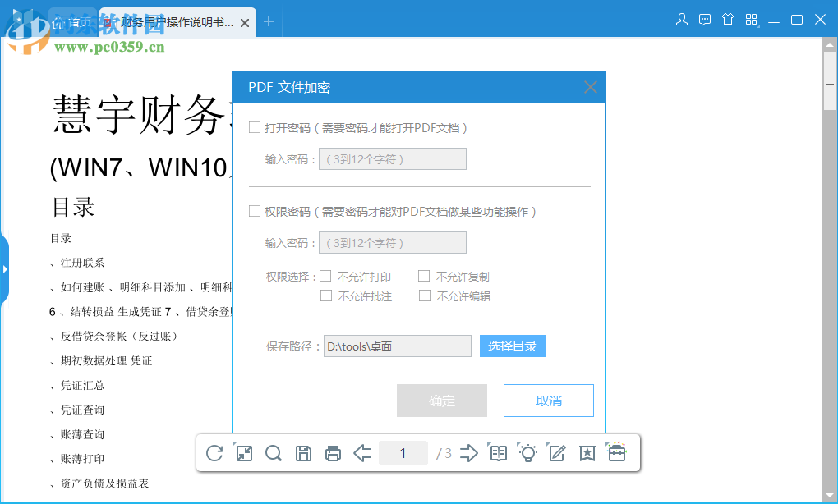Switch to the 首页 tab

74,22
